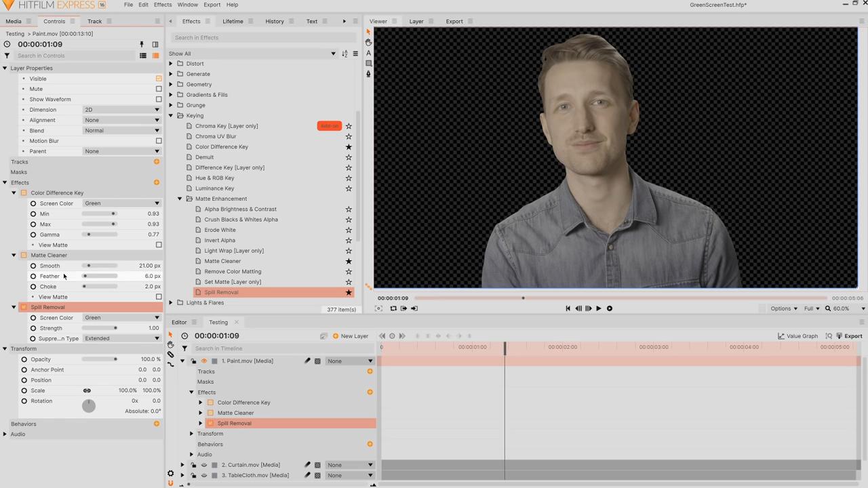The height and width of the screenshot is (488, 868).
Task: Open the Effects menu
Action: click(163, 5)
